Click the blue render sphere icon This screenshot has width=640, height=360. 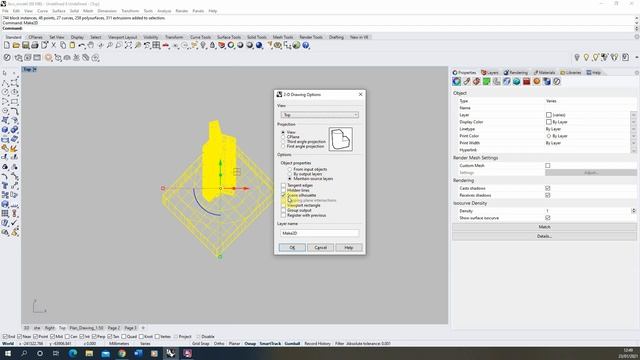(259, 45)
